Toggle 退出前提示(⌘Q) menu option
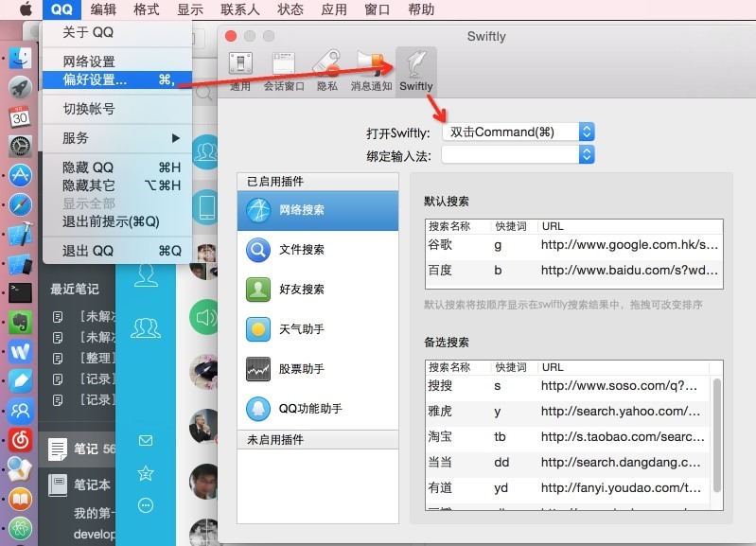The image size is (756, 546). point(117,221)
